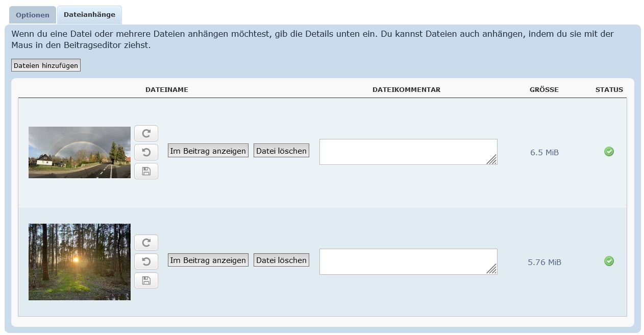Click the Dateien hinzufügen button
This screenshot has width=644, height=335.
(x=46, y=65)
